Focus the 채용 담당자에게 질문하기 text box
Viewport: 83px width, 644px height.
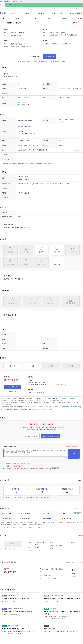(x=35, y=452)
